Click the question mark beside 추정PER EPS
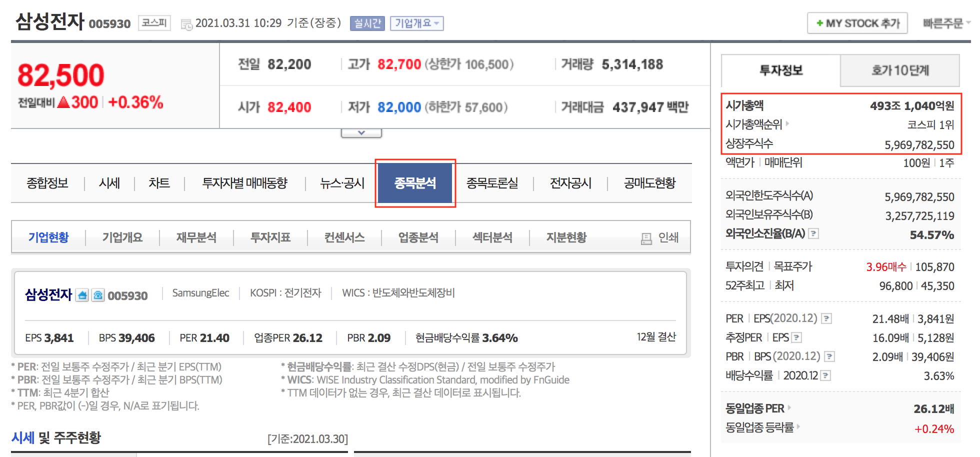This screenshot has height=457, width=980. pos(796,337)
